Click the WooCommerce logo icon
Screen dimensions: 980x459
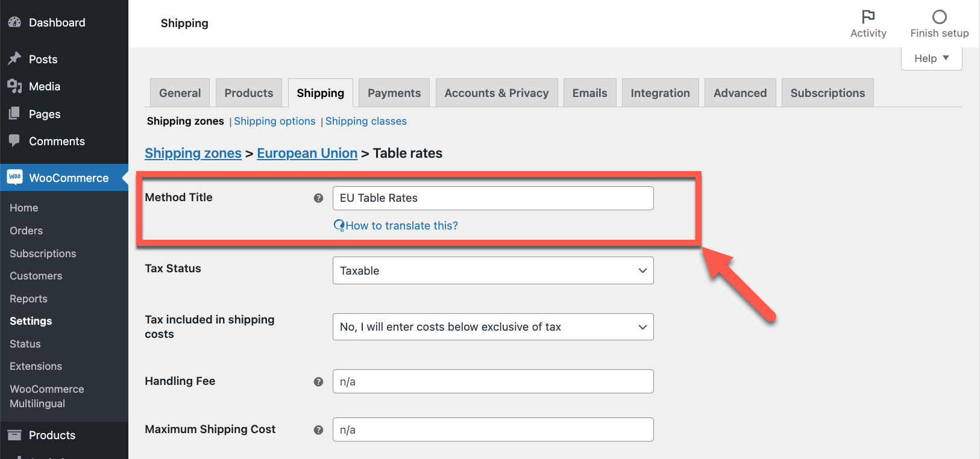coord(15,177)
